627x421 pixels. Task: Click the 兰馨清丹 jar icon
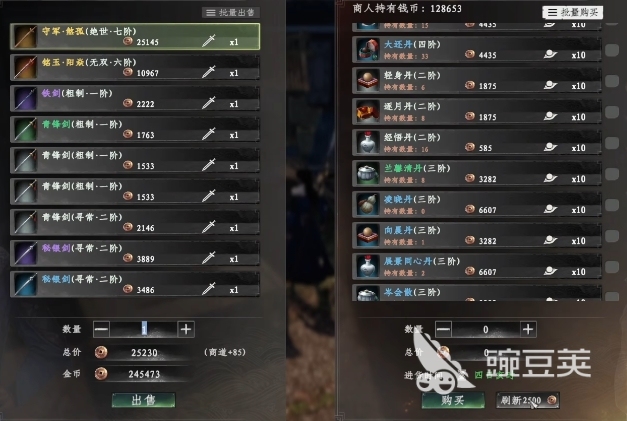pos(367,174)
